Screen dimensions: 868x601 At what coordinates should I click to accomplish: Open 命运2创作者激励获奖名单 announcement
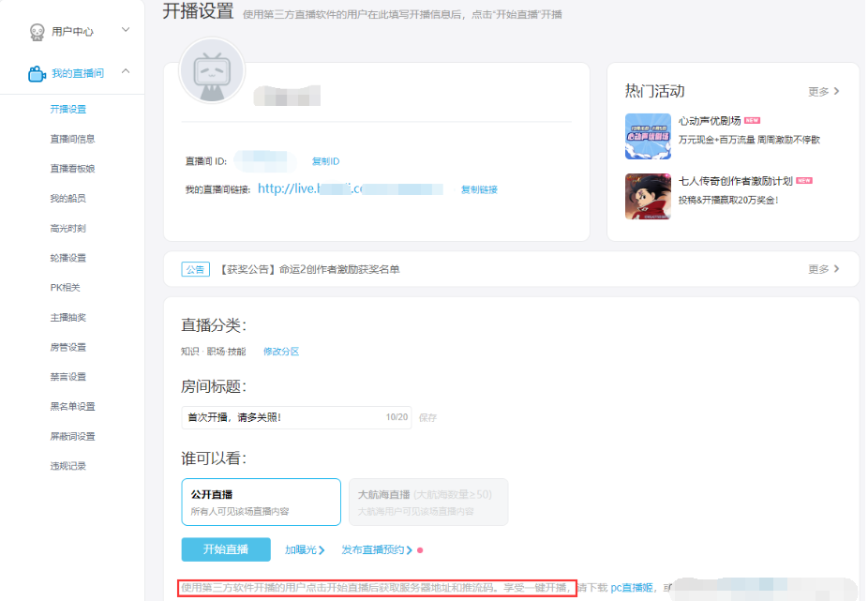click(309, 270)
